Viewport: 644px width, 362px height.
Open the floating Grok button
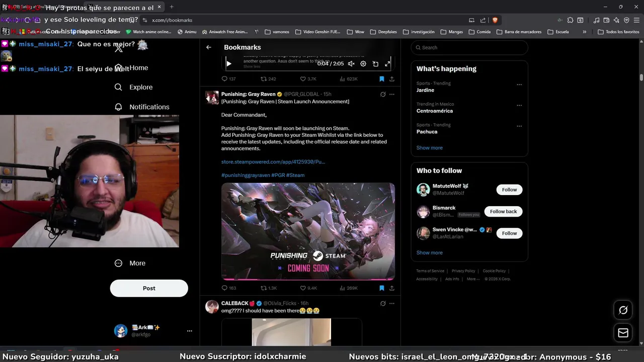623,310
